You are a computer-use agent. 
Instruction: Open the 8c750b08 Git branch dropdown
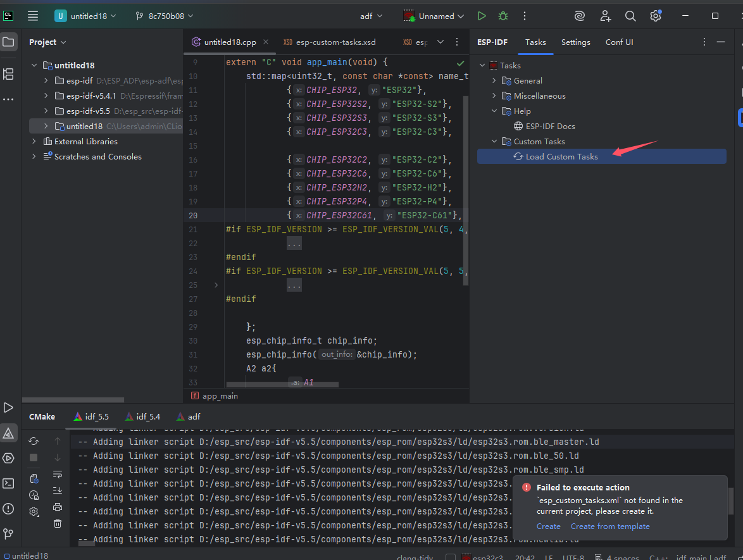165,16
